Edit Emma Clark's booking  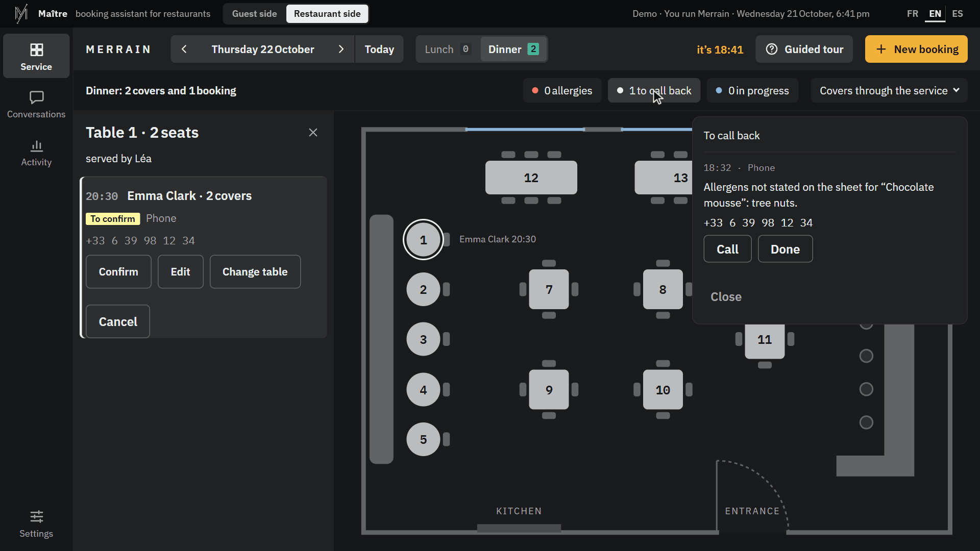pos(180,272)
